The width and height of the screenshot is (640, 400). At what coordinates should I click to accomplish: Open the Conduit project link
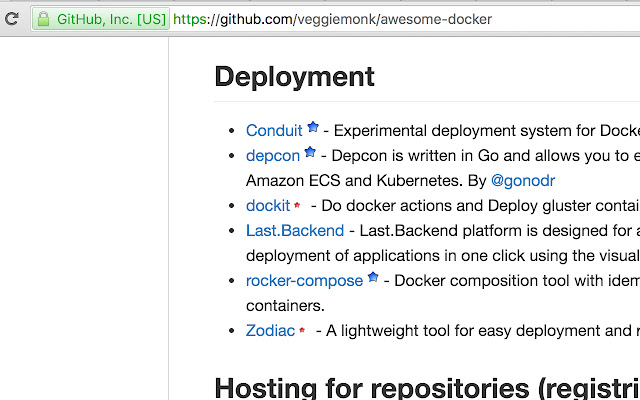pyautogui.click(x=274, y=130)
